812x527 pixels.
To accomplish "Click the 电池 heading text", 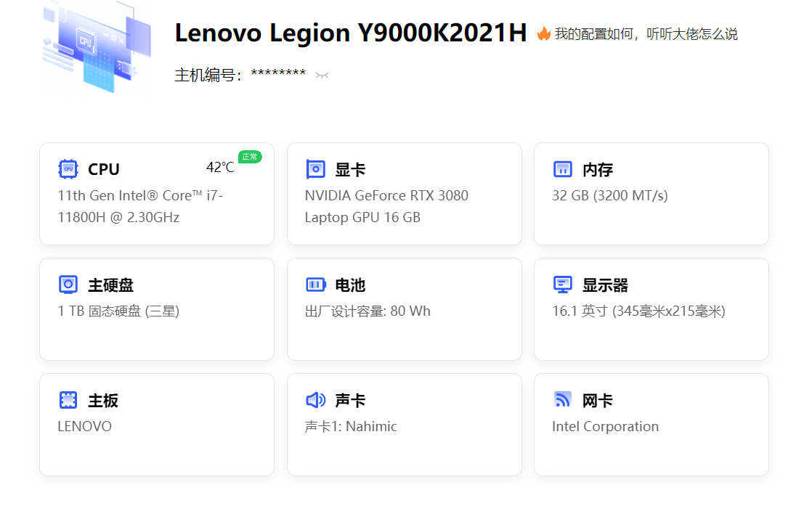I will [x=350, y=285].
